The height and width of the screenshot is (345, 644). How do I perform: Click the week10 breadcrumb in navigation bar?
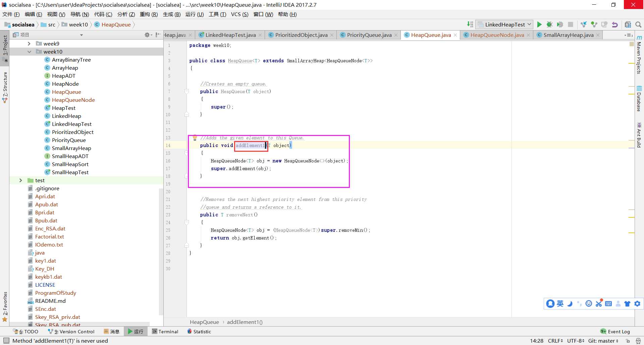point(74,24)
